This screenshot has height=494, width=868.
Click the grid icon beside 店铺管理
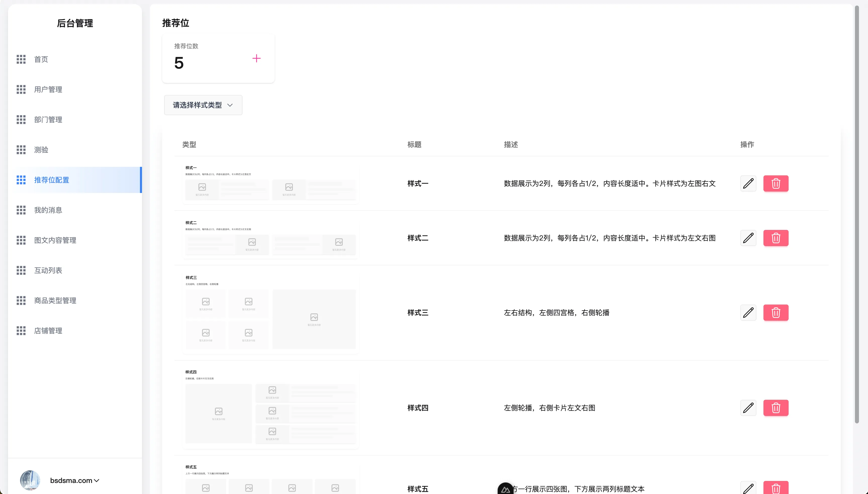[x=21, y=330]
